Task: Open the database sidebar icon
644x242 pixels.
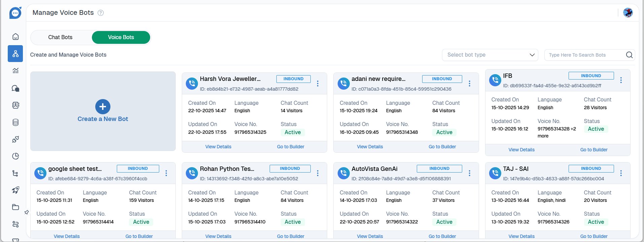Action: tap(15, 122)
